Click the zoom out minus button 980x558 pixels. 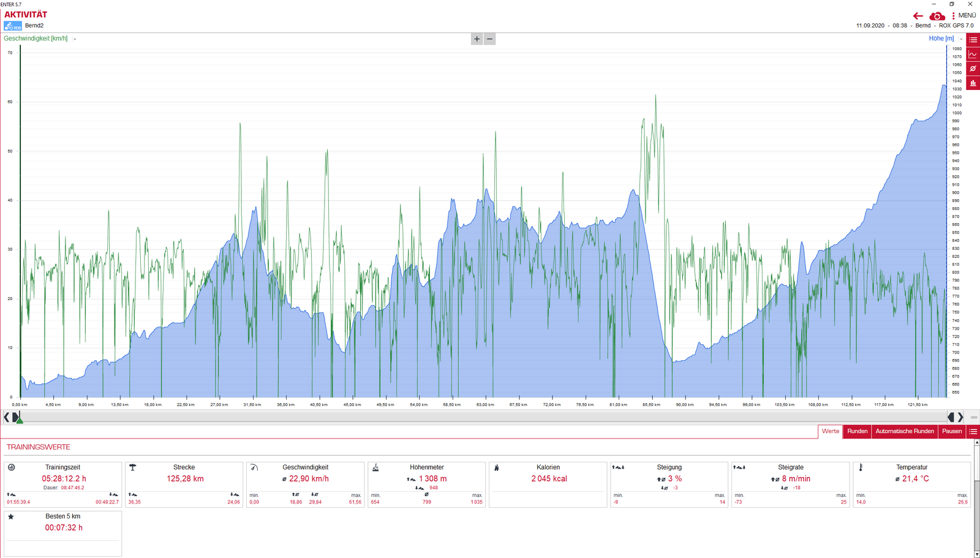(489, 39)
